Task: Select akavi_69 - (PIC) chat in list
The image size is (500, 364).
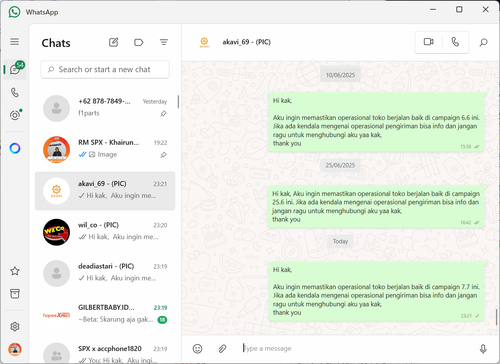Action: 105,191
